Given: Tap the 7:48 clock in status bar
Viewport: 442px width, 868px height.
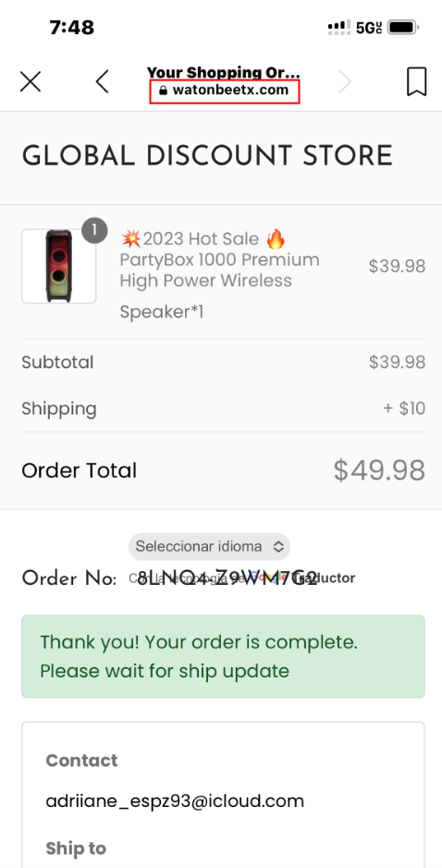Looking at the screenshot, I should [x=72, y=27].
